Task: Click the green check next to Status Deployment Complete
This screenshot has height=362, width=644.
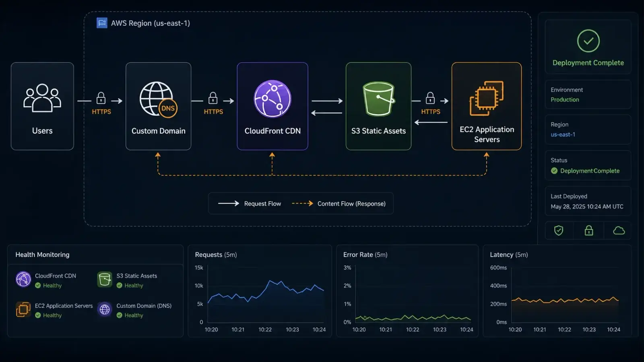Action: tap(554, 171)
